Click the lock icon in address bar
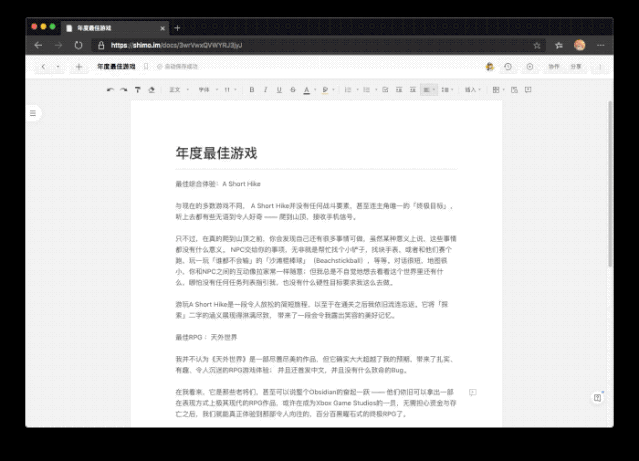Viewport: 639px width, 461px height. 101,45
